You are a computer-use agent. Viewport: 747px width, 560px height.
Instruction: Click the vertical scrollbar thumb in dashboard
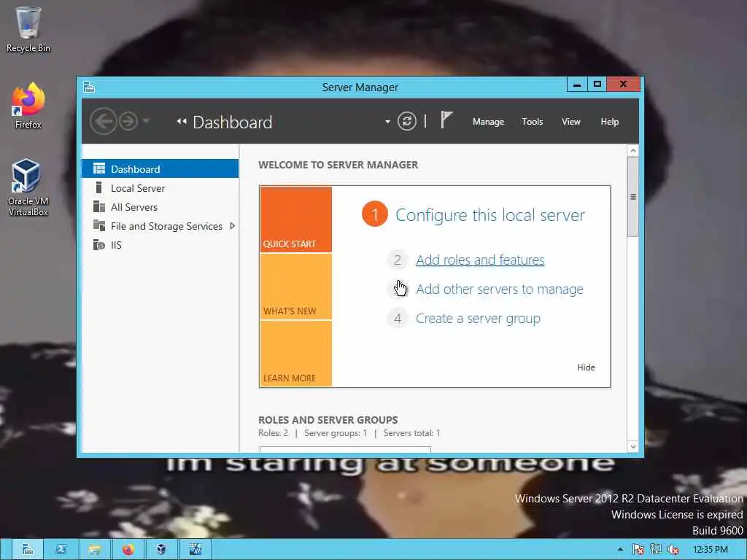[x=632, y=197]
